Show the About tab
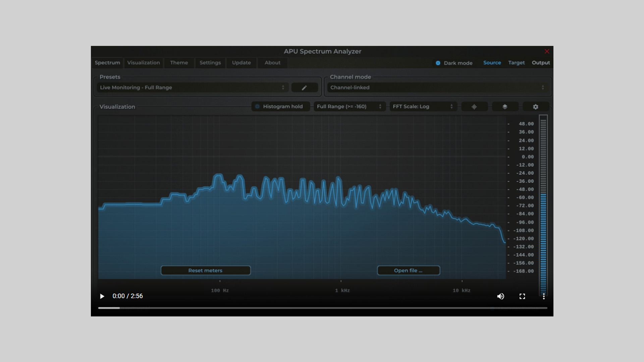644x362 pixels. coord(272,63)
